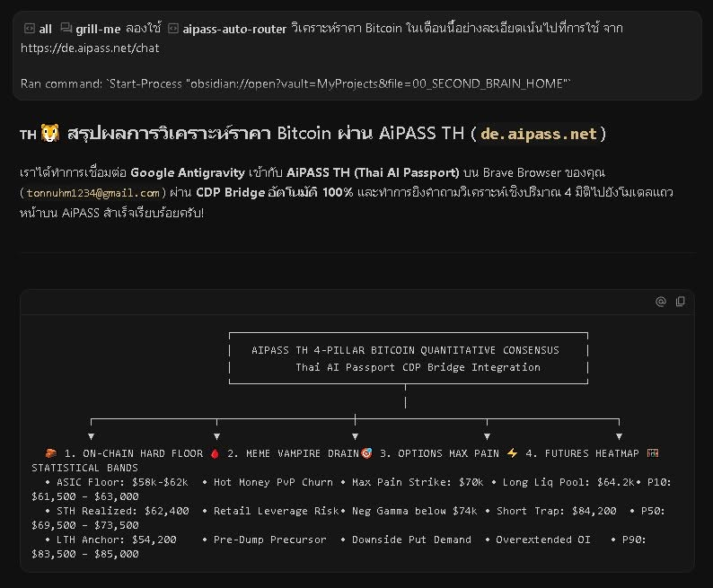Click the blood drop emoji before MEME VAMPIRE

coord(215,453)
